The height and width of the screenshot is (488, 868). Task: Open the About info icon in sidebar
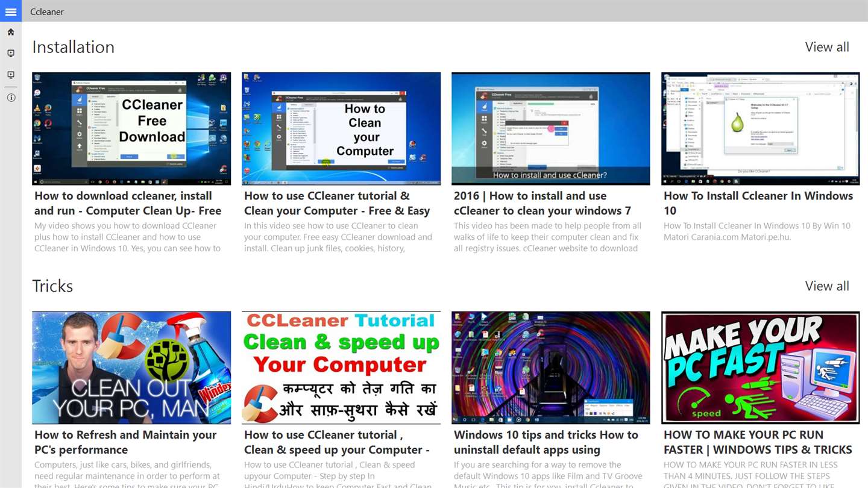[x=11, y=98]
